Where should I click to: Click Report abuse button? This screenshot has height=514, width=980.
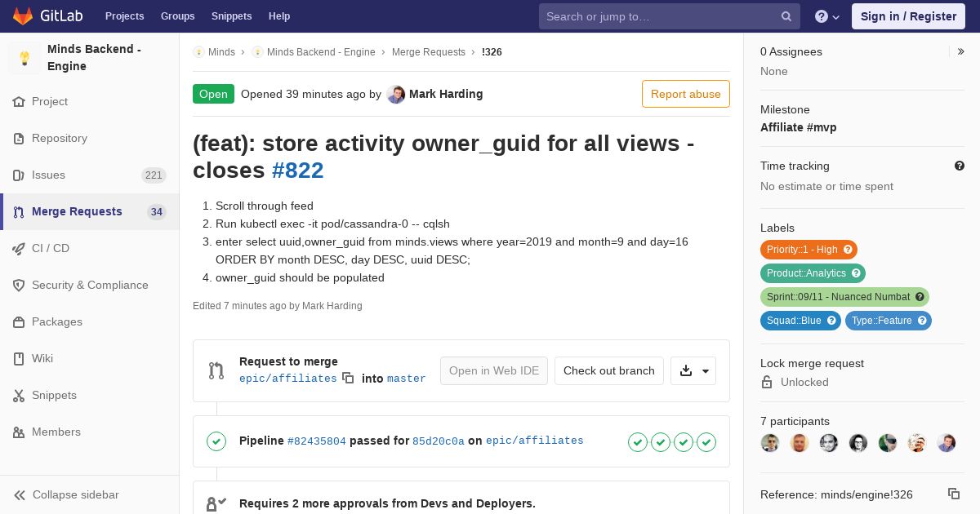686,94
